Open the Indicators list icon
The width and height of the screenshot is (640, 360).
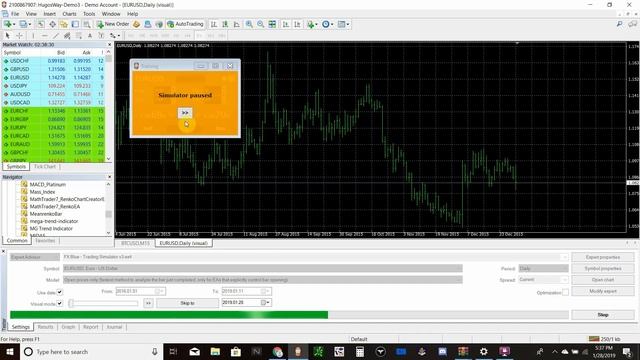pos(312,24)
